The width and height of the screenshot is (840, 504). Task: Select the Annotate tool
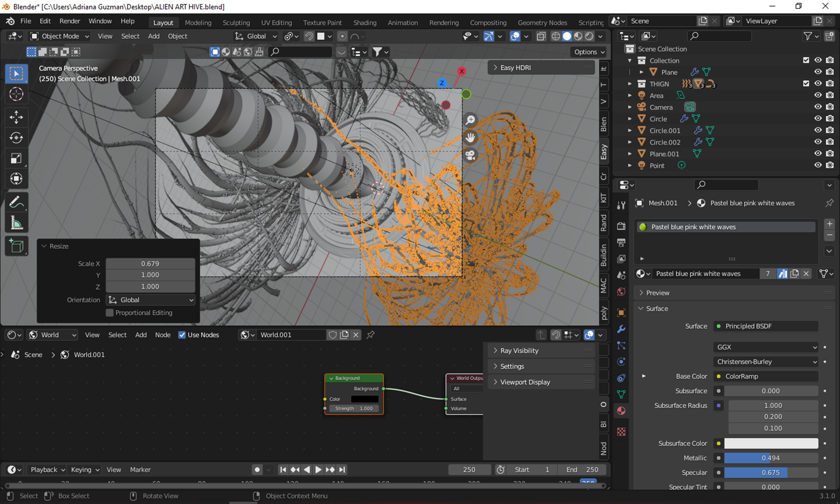pyautogui.click(x=16, y=202)
